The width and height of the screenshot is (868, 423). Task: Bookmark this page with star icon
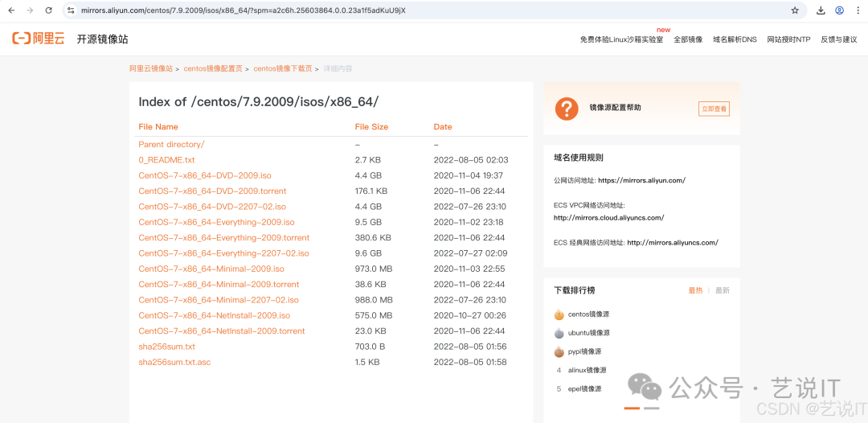coord(795,10)
